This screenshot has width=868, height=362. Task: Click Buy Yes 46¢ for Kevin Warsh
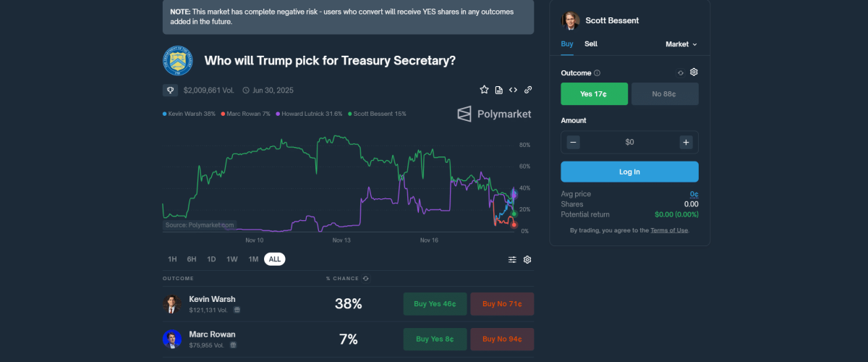(x=435, y=304)
